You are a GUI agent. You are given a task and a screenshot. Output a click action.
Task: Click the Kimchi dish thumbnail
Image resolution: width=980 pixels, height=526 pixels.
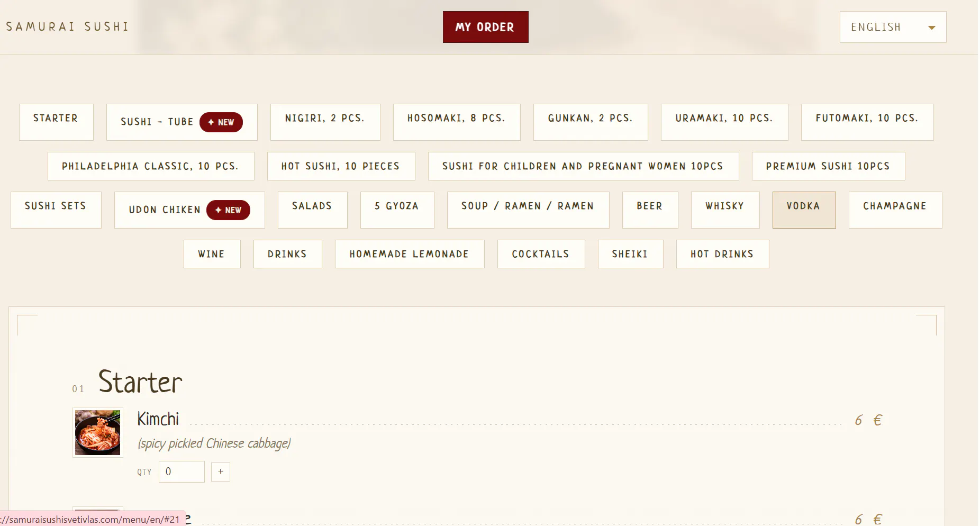tap(97, 432)
